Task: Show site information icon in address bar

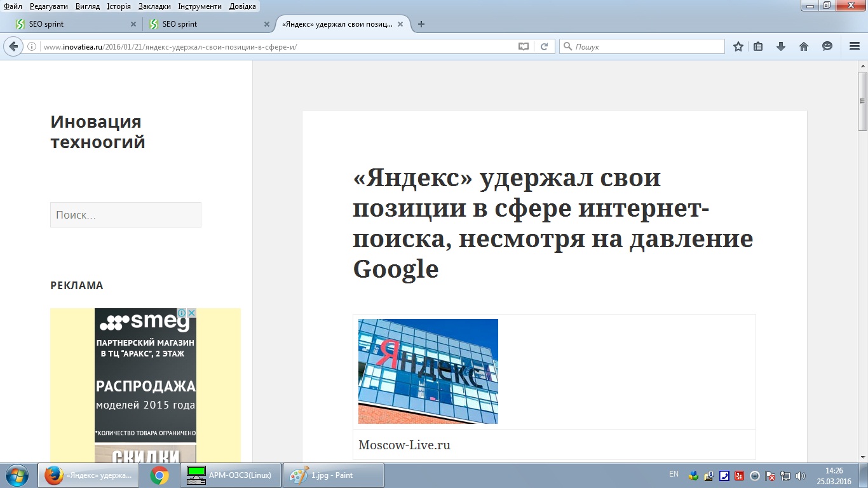Action: 31,46
